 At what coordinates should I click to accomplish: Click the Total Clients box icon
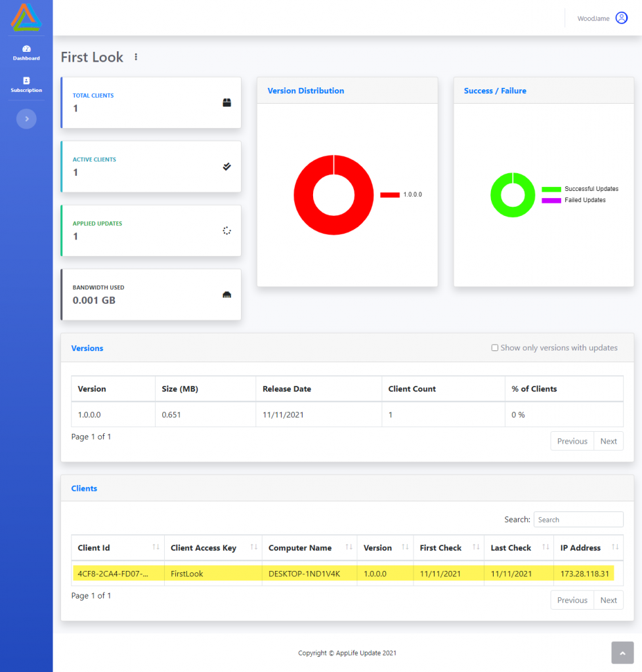[226, 102]
